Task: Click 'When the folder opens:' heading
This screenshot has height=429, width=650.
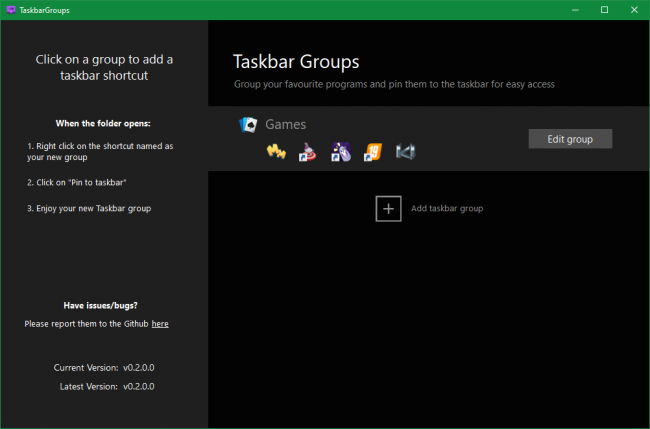Action: (x=103, y=124)
